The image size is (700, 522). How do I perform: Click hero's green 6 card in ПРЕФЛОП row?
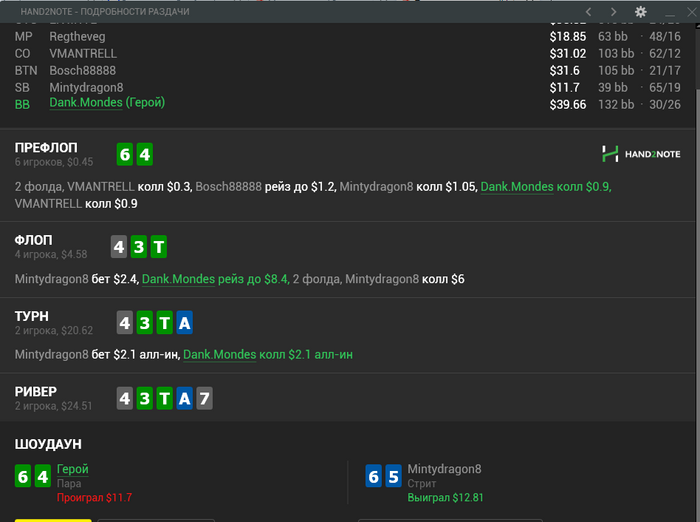[125, 155]
